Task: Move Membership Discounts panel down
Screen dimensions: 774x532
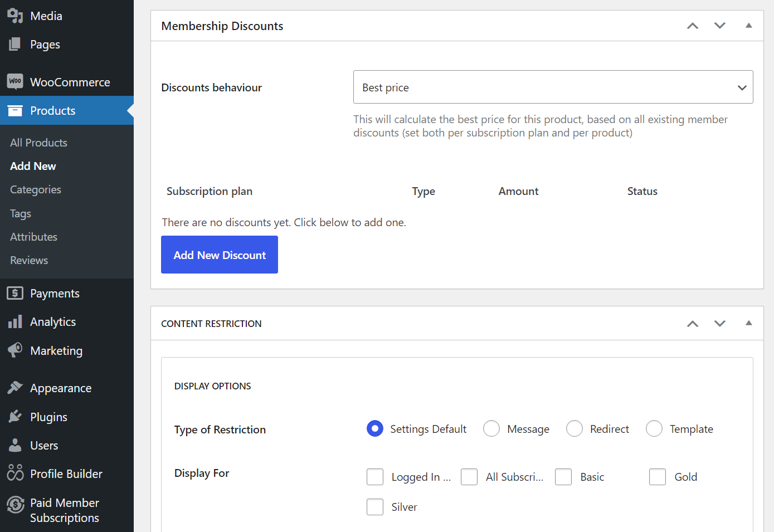Action: 720,26
